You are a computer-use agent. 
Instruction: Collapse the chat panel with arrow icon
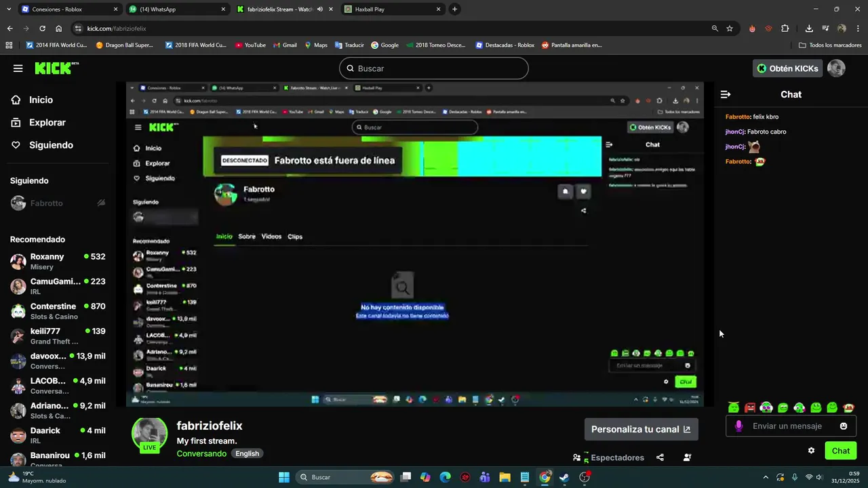pos(726,95)
